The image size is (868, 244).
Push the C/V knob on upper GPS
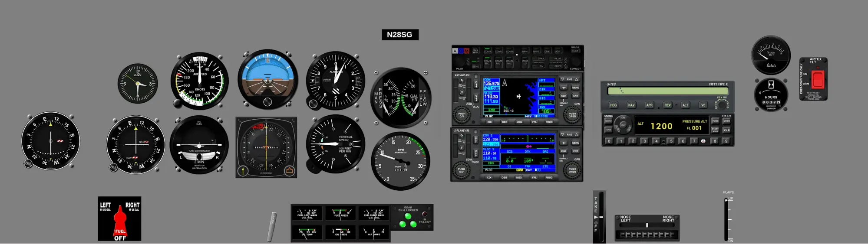pos(462,115)
